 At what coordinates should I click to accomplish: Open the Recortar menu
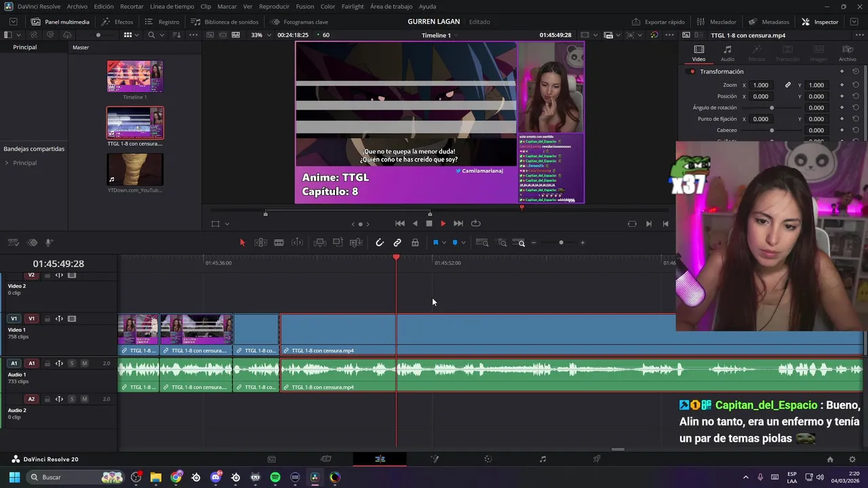[x=132, y=6]
